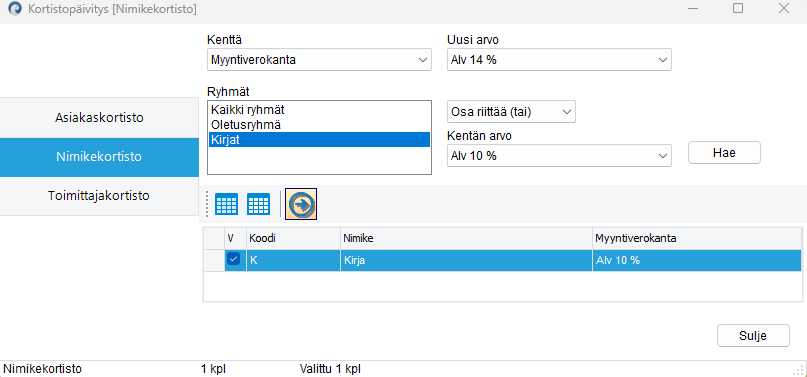Click the Sulje button to close

(x=753, y=336)
